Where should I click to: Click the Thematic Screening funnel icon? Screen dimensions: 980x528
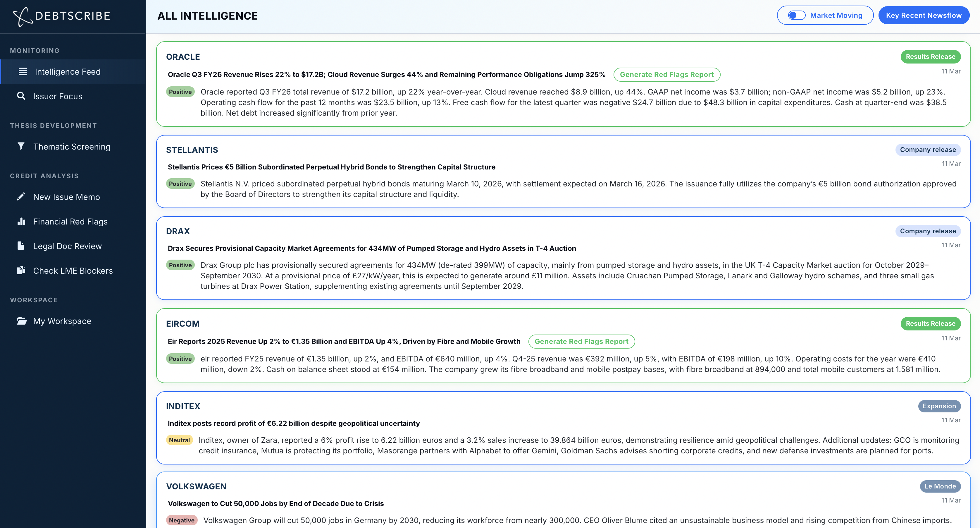click(x=21, y=146)
